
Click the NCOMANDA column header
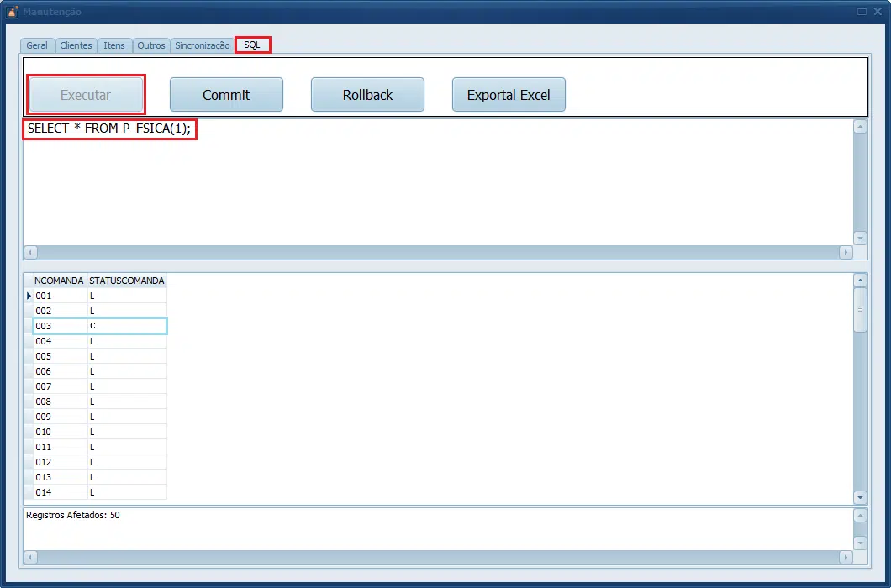tap(59, 281)
